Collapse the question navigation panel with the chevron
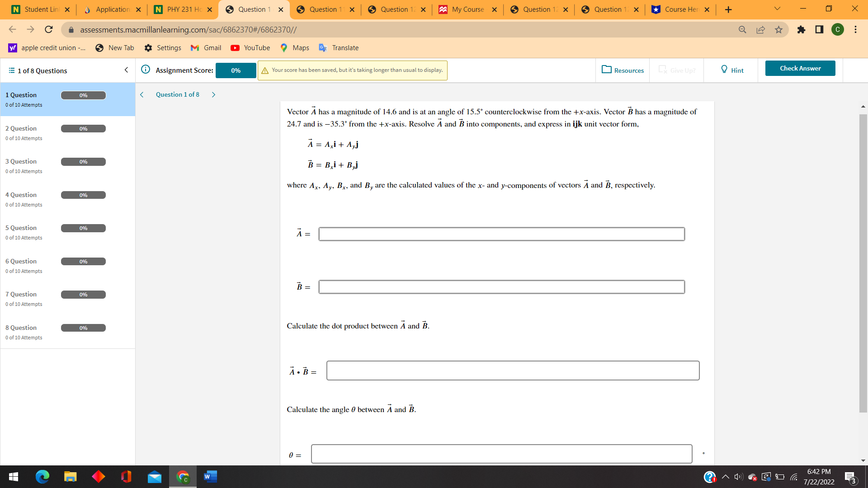 pyautogui.click(x=126, y=70)
